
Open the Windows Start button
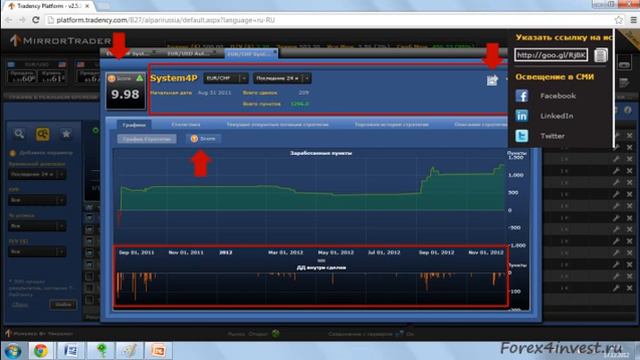(x=13, y=351)
